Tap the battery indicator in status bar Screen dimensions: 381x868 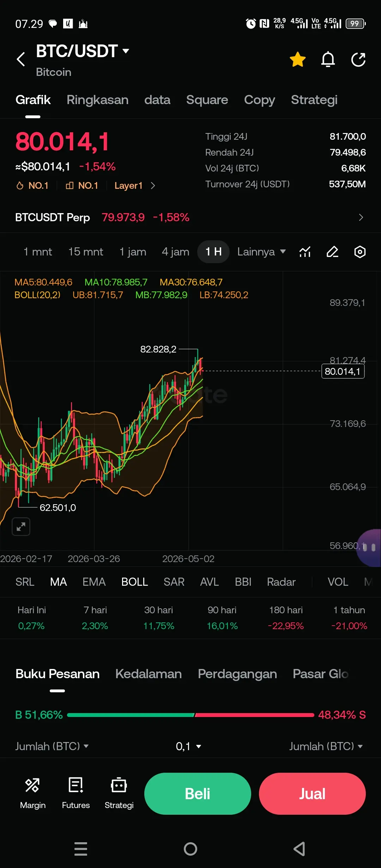coord(356,24)
